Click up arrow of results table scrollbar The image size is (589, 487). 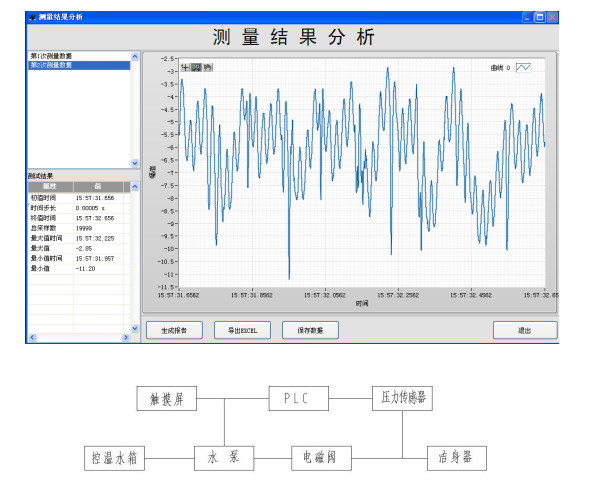[135, 186]
